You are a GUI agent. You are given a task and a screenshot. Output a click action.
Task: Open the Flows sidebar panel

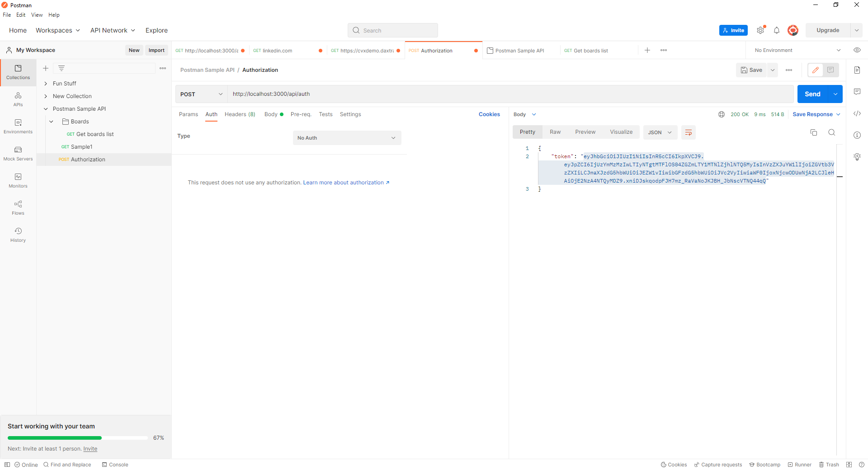pyautogui.click(x=18, y=208)
